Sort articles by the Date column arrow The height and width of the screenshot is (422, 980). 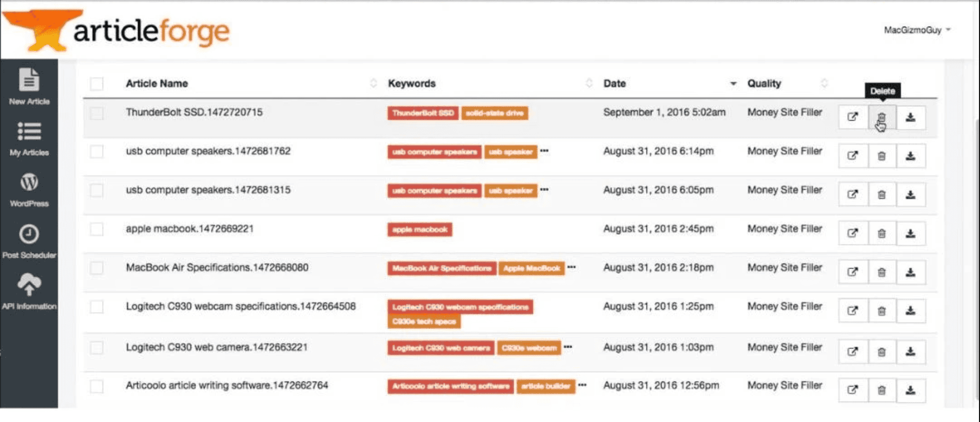[x=733, y=84]
